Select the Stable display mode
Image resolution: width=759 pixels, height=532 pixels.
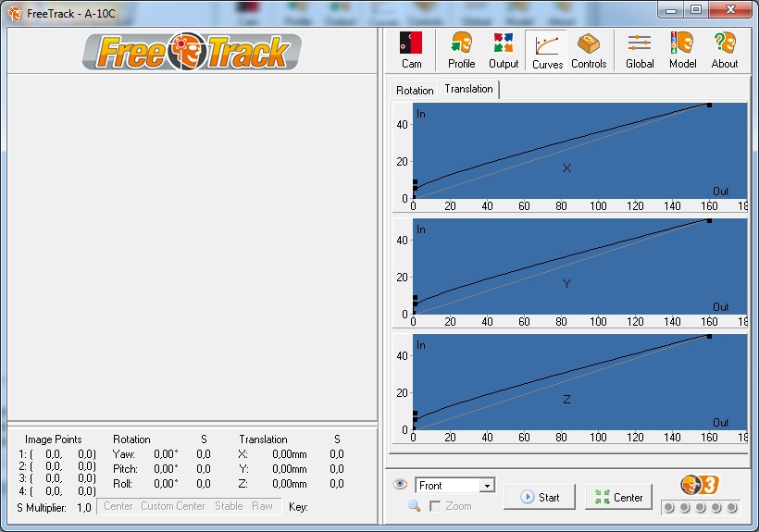point(229,506)
